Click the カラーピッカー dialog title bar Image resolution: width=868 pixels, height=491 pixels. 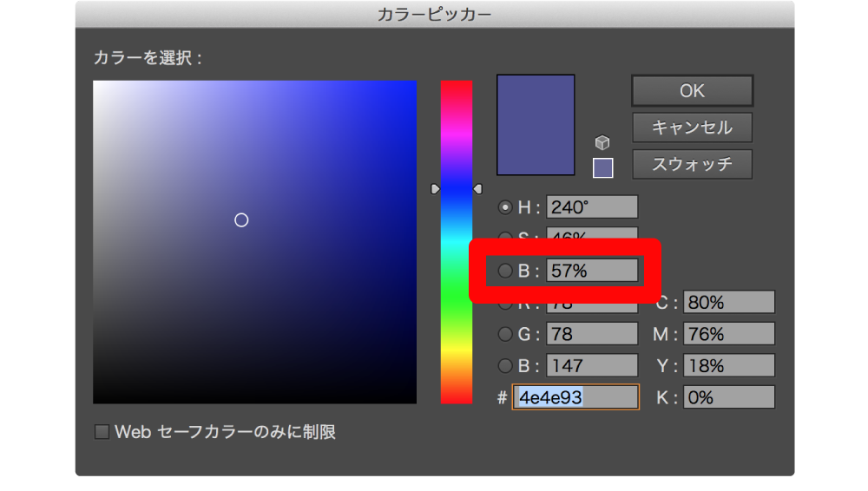pos(435,15)
